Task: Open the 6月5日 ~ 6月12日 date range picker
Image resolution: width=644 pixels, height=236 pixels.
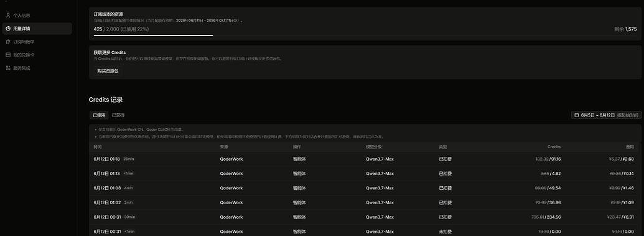Action: tap(597, 115)
